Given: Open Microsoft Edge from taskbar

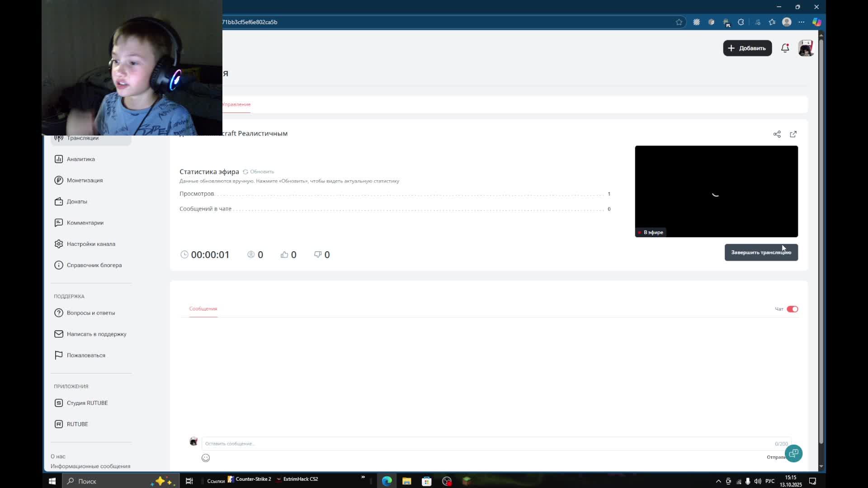Looking at the screenshot, I should click(387, 481).
